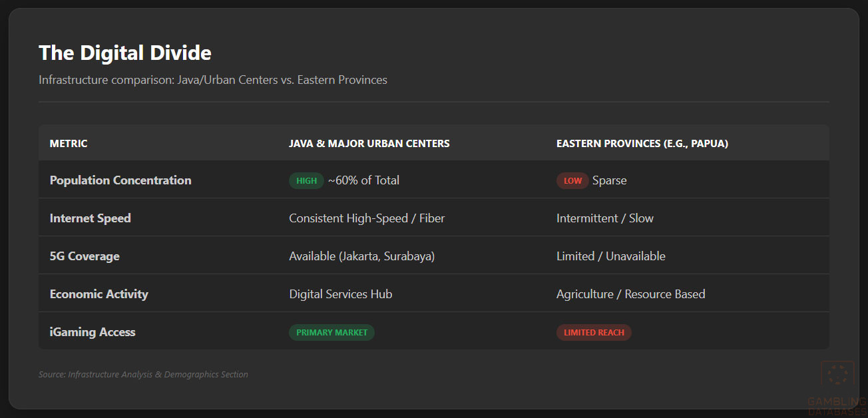Click the Economic Activity row label
Image resolution: width=868 pixels, height=418 pixels.
(x=99, y=294)
